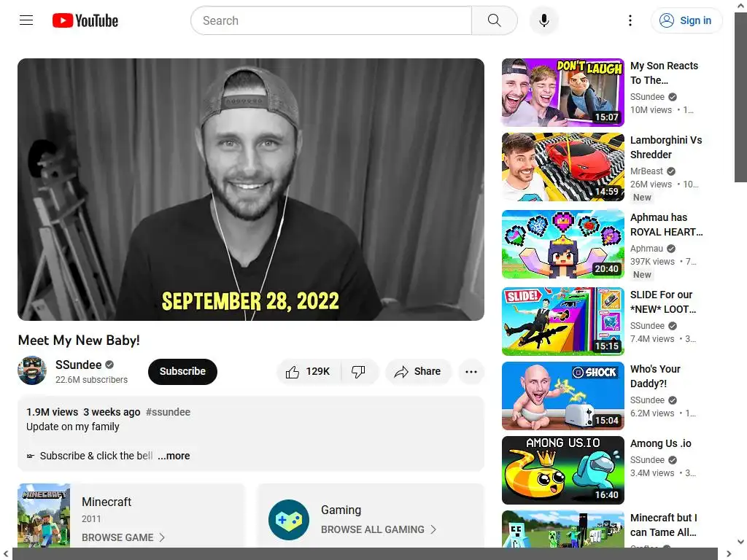The width and height of the screenshot is (747, 560).
Task: Expand description with ...more
Action: coord(174,456)
